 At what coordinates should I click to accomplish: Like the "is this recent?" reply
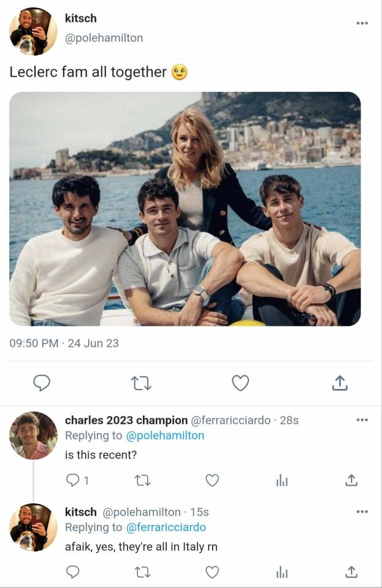[212, 481]
